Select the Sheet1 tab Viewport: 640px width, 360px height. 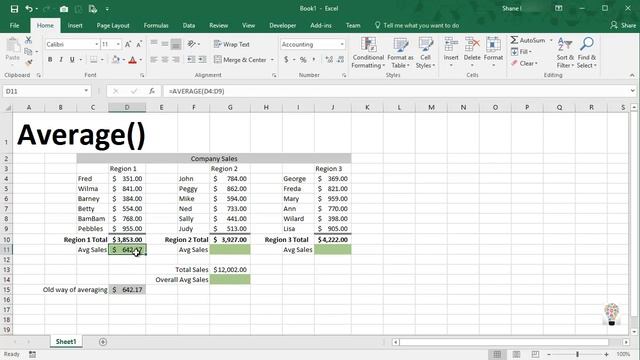(66, 342)
